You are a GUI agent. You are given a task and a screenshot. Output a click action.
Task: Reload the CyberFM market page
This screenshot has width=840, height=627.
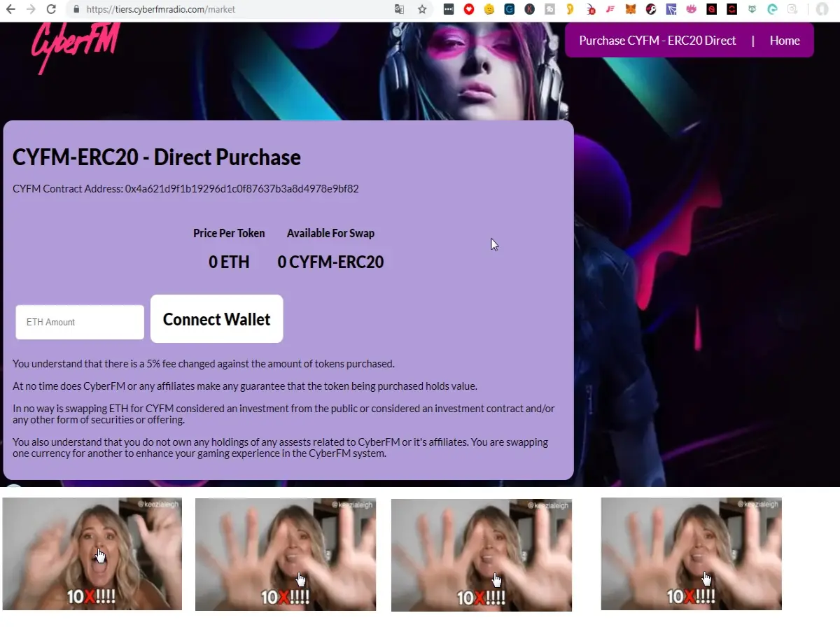tap(51, 9)
